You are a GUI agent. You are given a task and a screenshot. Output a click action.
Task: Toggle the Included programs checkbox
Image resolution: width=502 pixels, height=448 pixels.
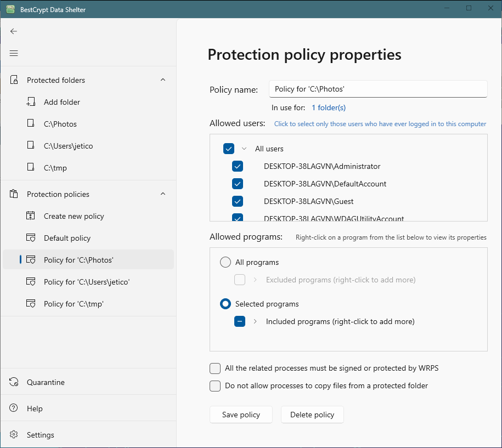point(240,321)
